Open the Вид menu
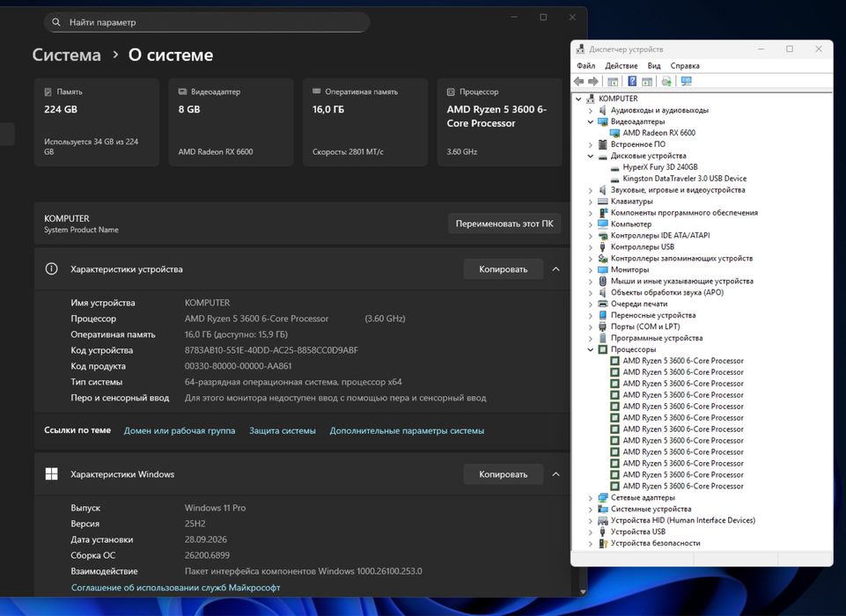This screenshot has width=846, height=616. (x=654, y=66)
